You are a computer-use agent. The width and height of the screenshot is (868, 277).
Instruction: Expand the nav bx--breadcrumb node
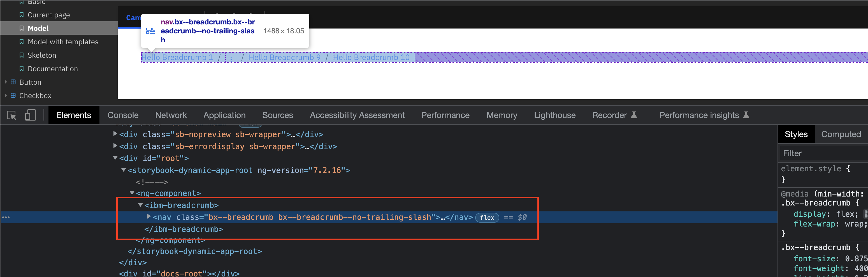148,216
